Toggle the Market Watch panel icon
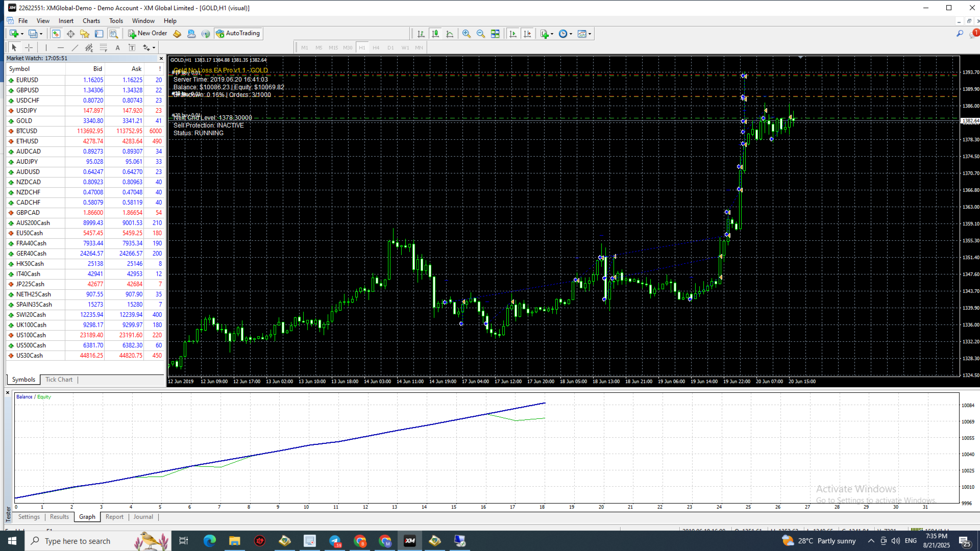 click(x=56, y=34)
